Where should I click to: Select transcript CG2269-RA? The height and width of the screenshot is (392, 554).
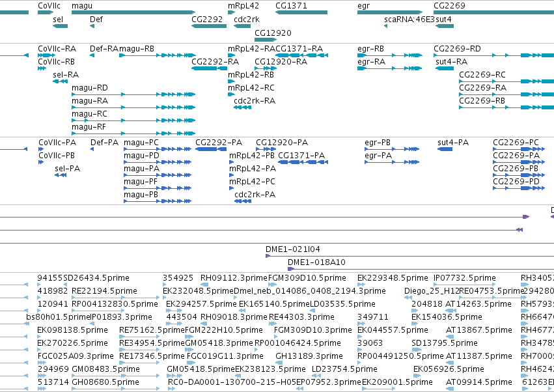pos(482,88)
